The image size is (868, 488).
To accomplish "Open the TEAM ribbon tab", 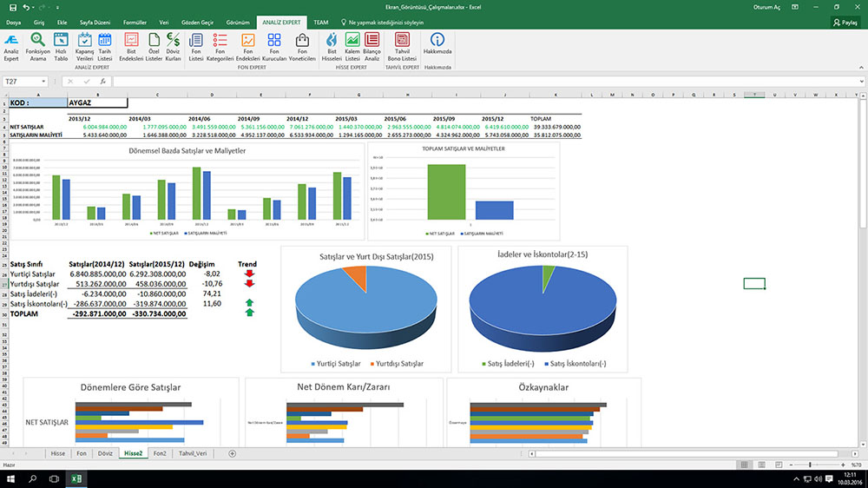I will point(320,23).
